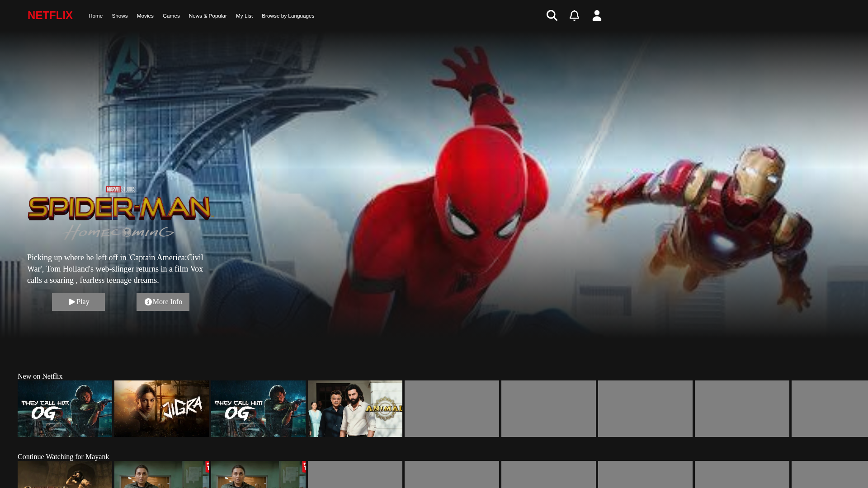Open the Shows menu item
The width and height of the screenshot is (868, 488).
click(120, 16)
